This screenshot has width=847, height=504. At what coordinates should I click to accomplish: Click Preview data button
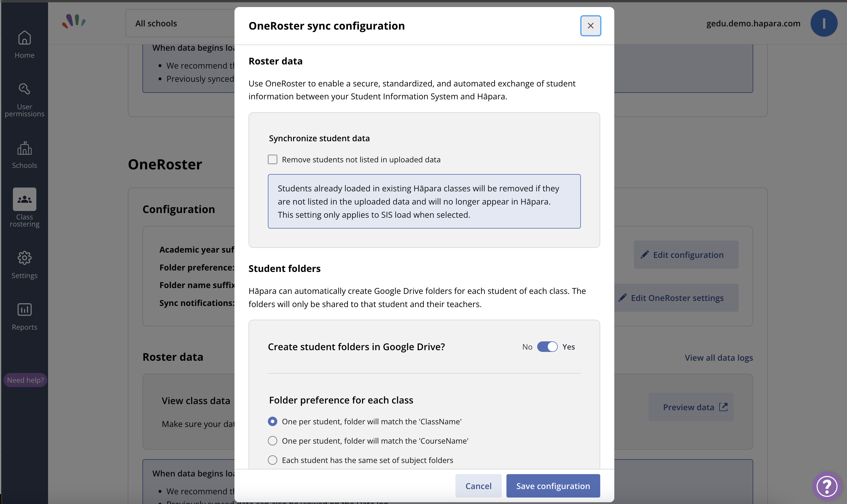coord(691,407)
